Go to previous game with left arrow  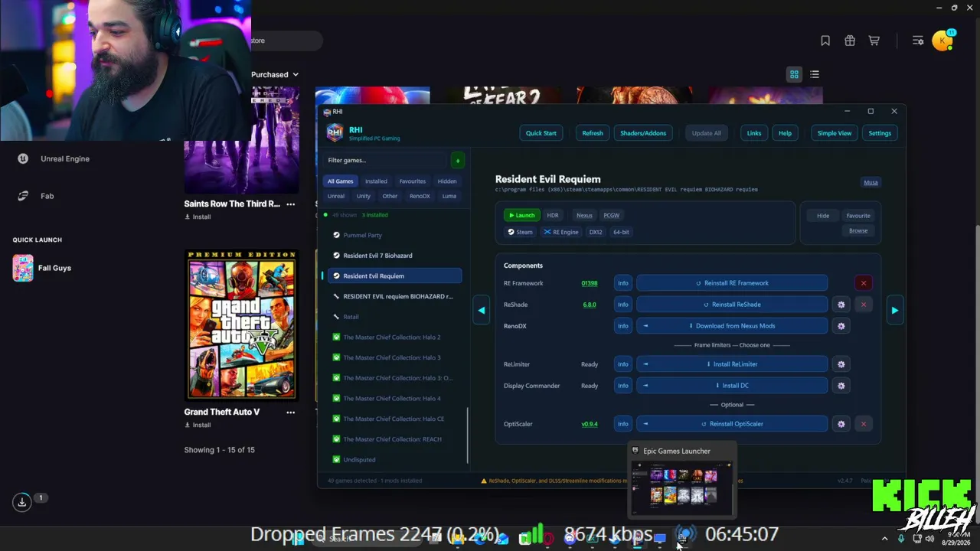tap(482, 311)
